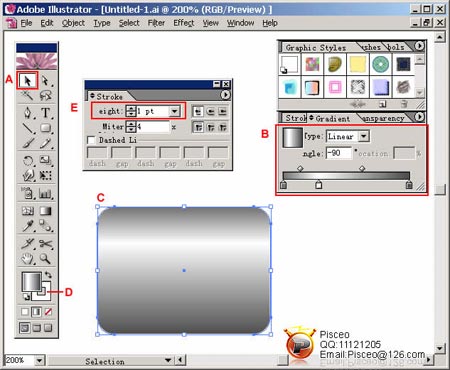Image resolution: width=450 pixels, height=370 pixels.
Task: Choose the Scissors tool
Action: click(x=46, y=243)
